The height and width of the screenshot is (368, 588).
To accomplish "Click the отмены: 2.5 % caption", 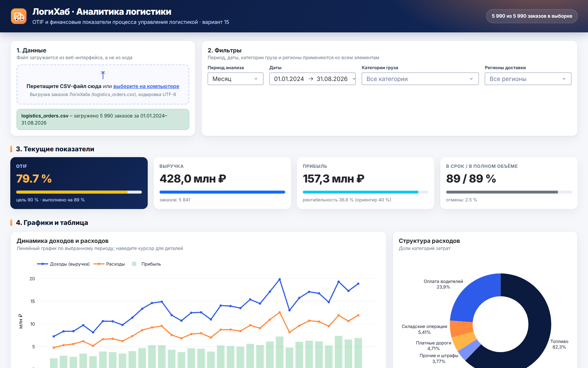I will [x=462, y=200].
